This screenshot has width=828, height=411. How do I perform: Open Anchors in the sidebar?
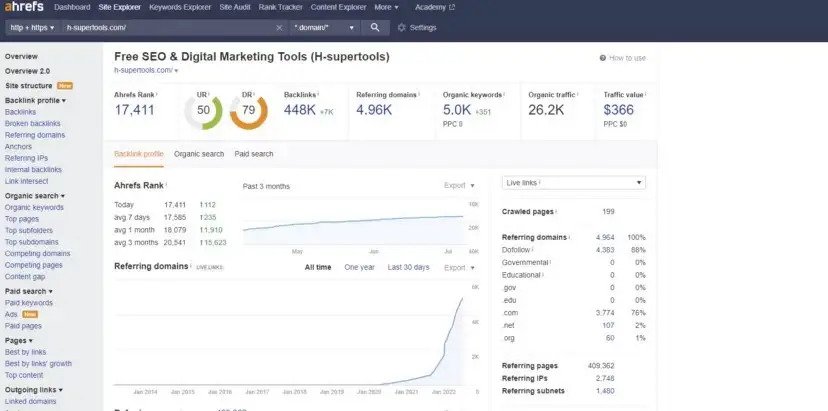coord(18,147)
